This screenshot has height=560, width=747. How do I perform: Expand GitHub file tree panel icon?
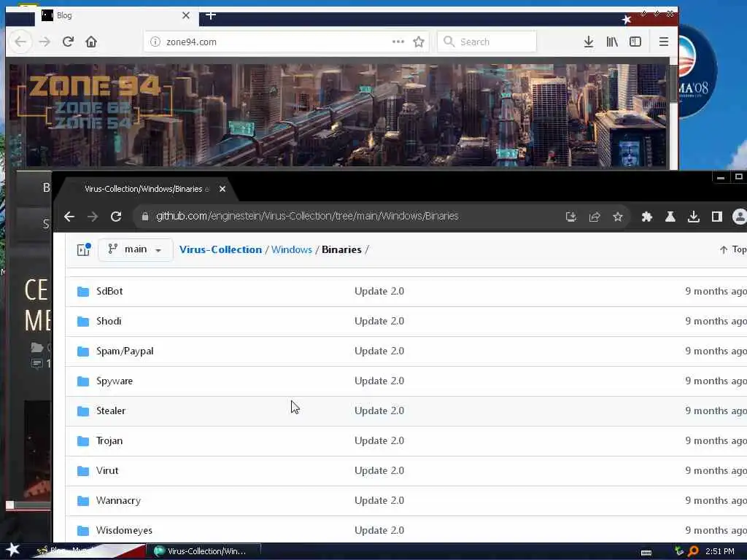point(84,249)
